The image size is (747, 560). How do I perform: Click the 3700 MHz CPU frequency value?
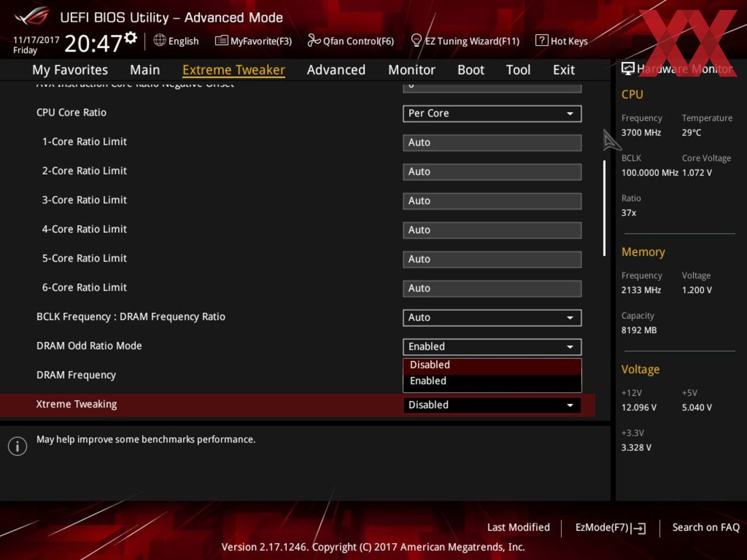coord(641,132)
